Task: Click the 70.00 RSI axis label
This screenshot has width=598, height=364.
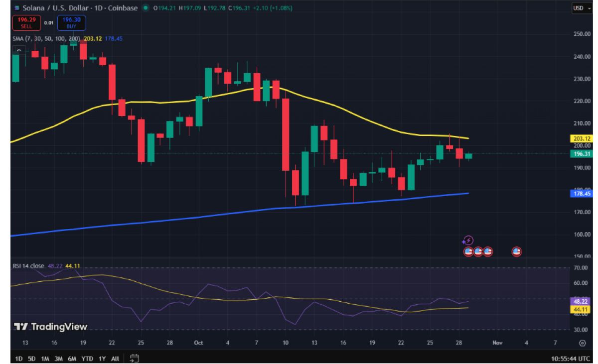Action: click(582, 268)
